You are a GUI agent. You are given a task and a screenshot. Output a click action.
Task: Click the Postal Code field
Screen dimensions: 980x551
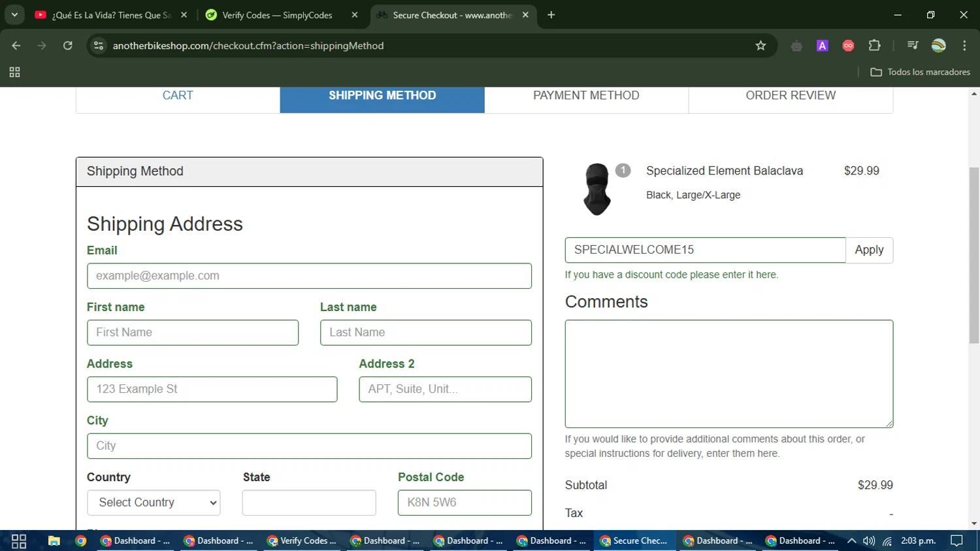tap(465, 503)
